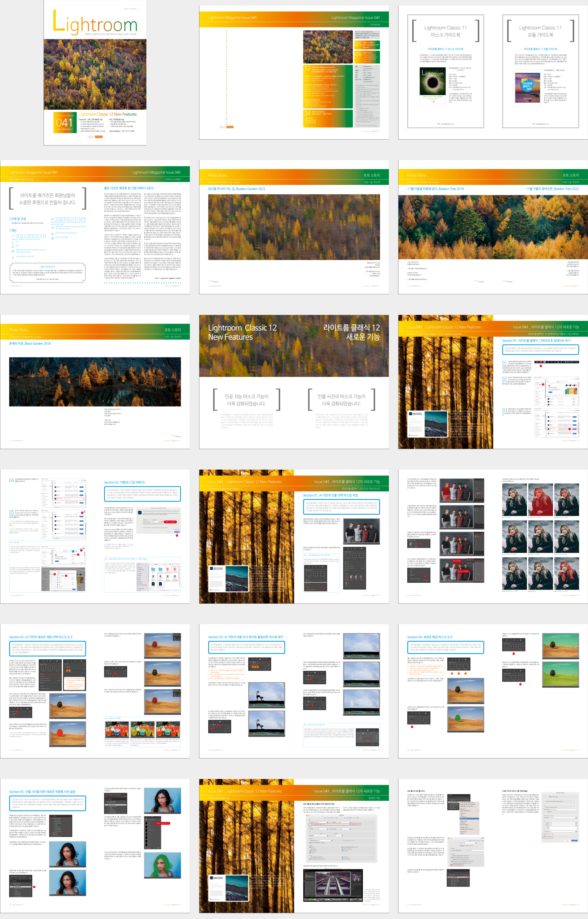This screenshot has height=919, width=588.
Task: Click the 'Editor's Letter' subheader
Action: coord(173,179)
